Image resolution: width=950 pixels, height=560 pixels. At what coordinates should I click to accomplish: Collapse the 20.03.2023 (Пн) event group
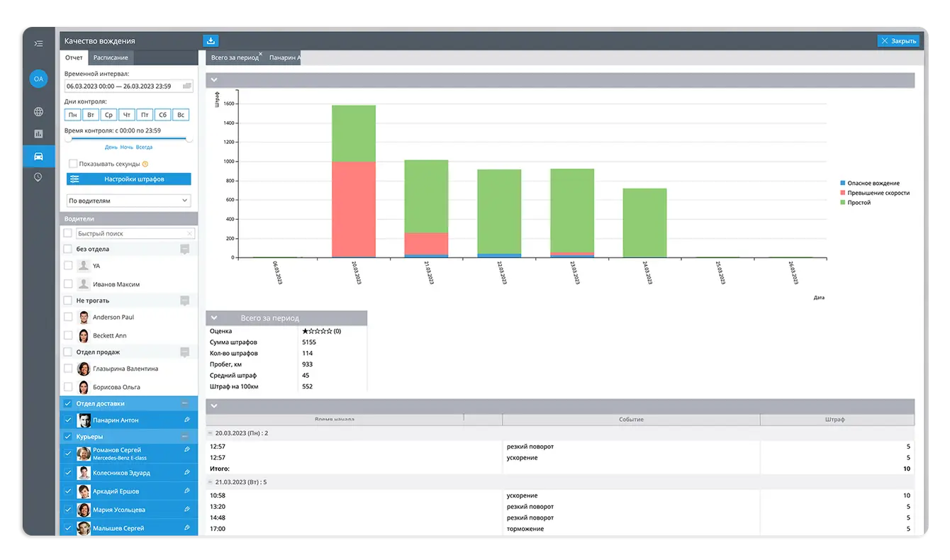(211, 432)
